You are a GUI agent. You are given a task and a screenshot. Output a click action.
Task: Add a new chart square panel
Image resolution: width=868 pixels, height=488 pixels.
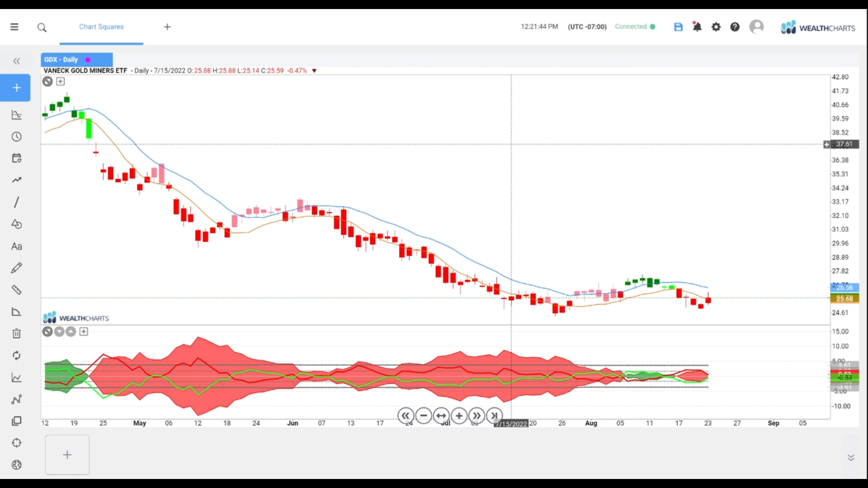pos(67,455)
